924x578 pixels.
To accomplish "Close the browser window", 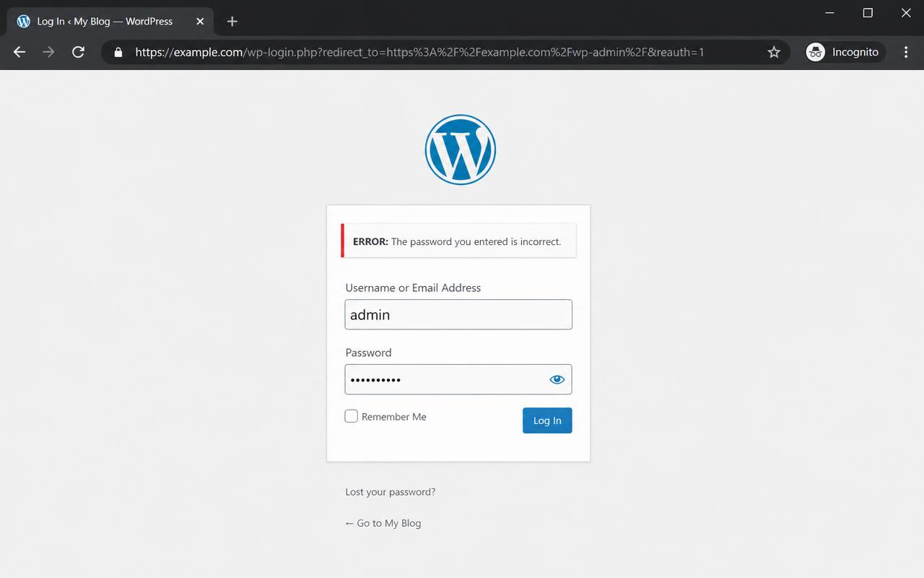I will (906, 13).
